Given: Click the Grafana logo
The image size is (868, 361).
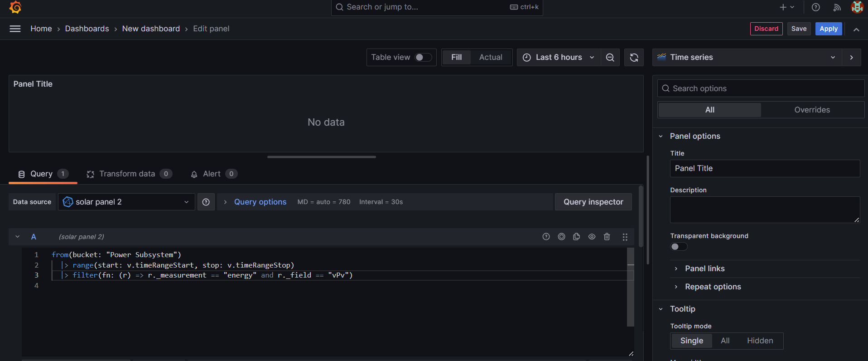Looking at the screenshot, I should [x=15, y=7].
